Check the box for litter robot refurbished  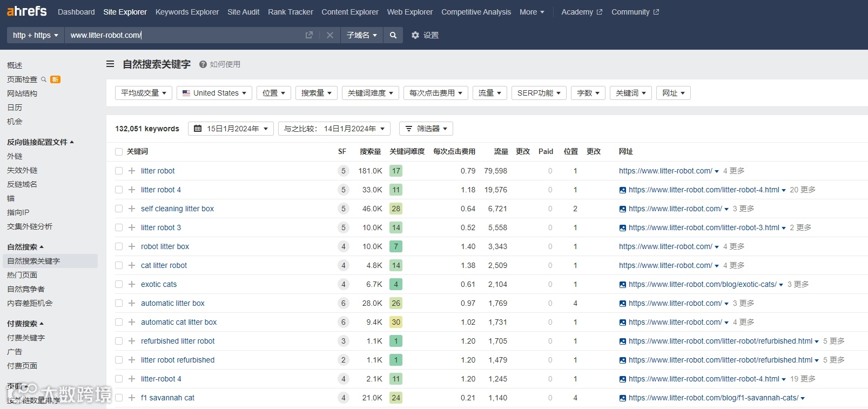tap(119, 360)
